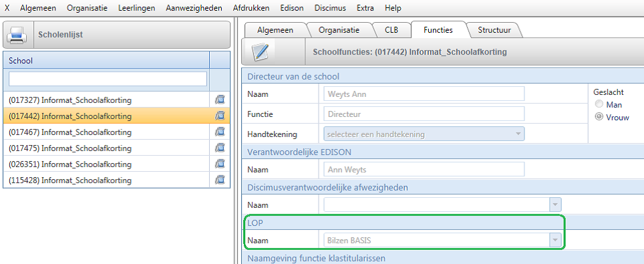Select the Man gender radio button
Viewport: 644px width, 264px height.
(599, 104)
